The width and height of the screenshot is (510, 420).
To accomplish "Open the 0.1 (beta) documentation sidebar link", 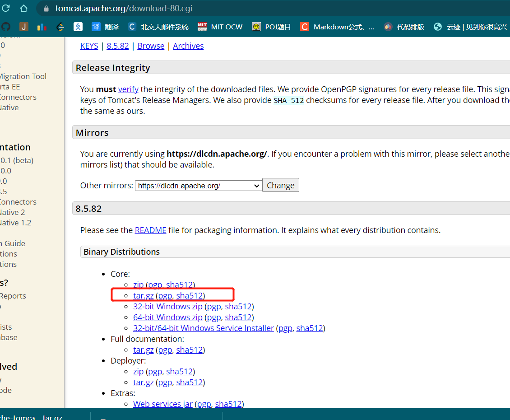I will tap(17, 160).
